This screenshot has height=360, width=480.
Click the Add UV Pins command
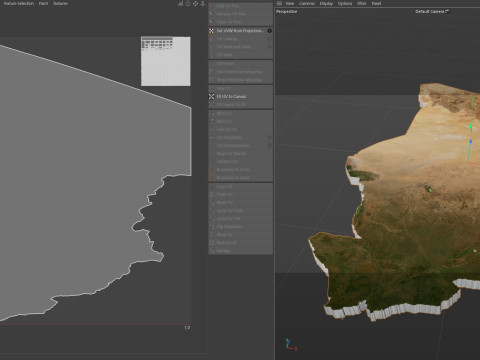pos(240,6)
